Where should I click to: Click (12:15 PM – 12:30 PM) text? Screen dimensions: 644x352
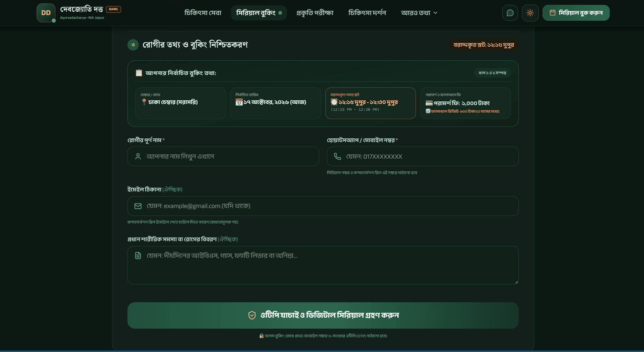pos(355,110)
